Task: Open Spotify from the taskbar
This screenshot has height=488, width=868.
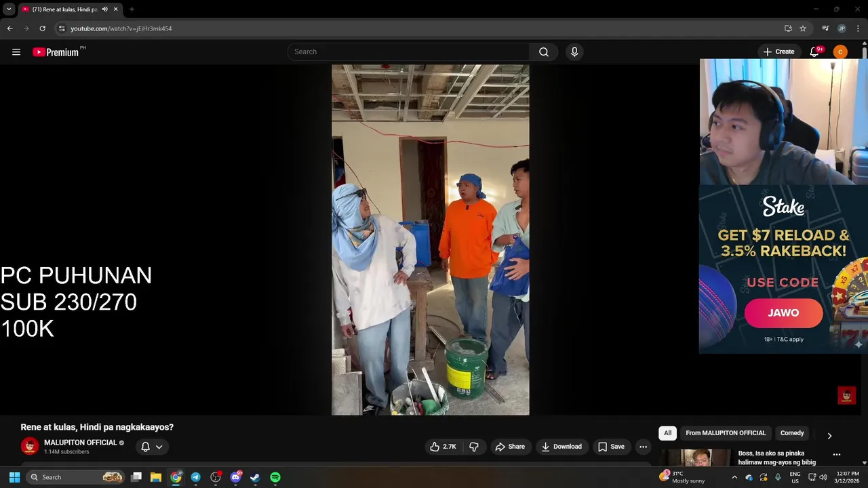Action: coord(275,477)
